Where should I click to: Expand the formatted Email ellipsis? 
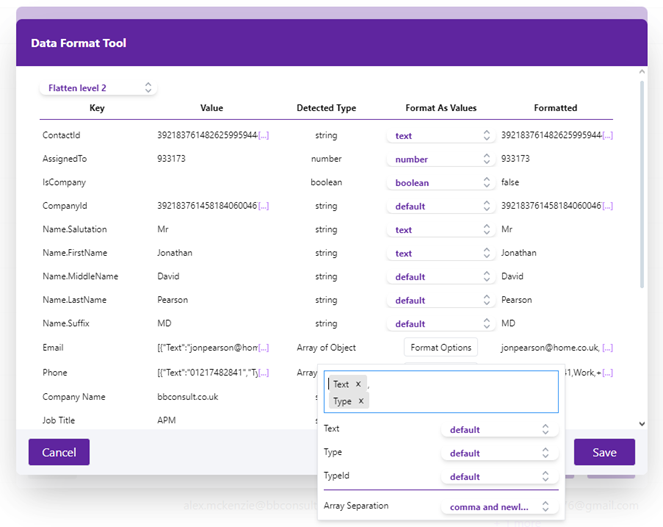(607, 348)
